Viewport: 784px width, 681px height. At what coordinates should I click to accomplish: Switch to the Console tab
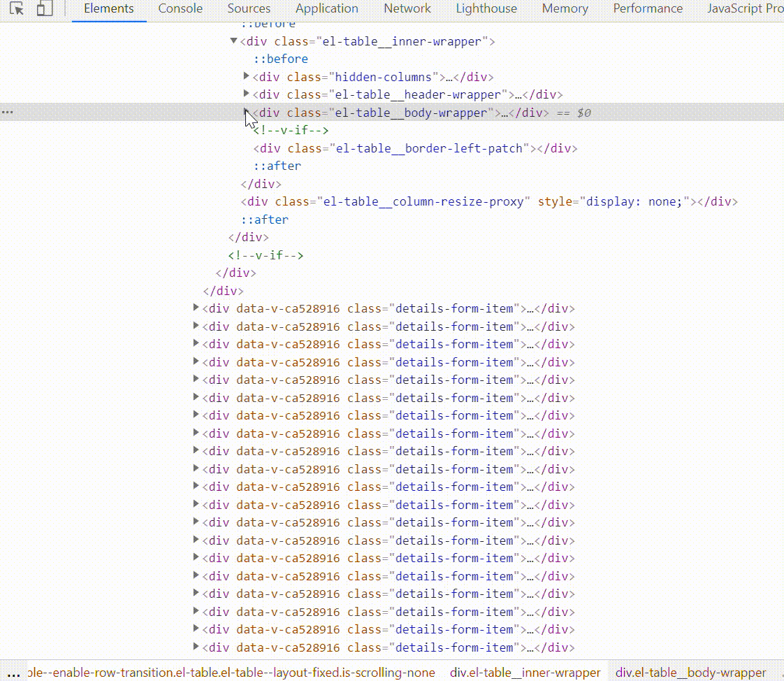click(x=180, y=9)
